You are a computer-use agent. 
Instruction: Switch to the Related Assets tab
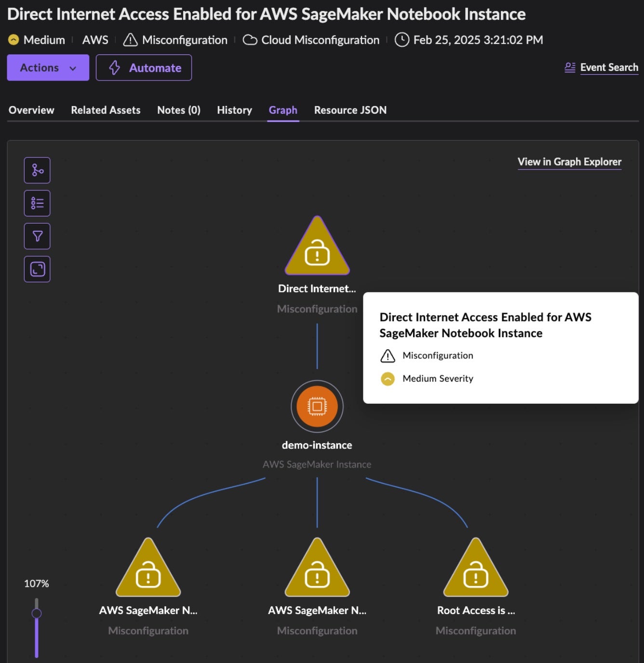click(x=106, y=110)
